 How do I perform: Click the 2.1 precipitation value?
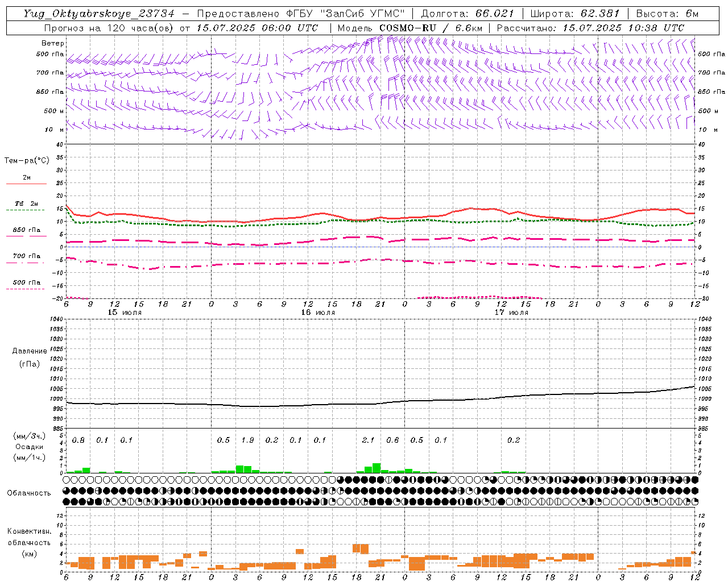368,440
